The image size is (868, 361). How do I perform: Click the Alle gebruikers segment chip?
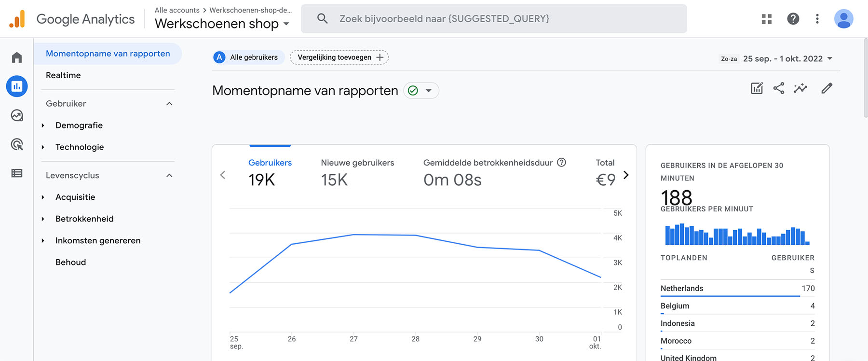coord(248,57)
